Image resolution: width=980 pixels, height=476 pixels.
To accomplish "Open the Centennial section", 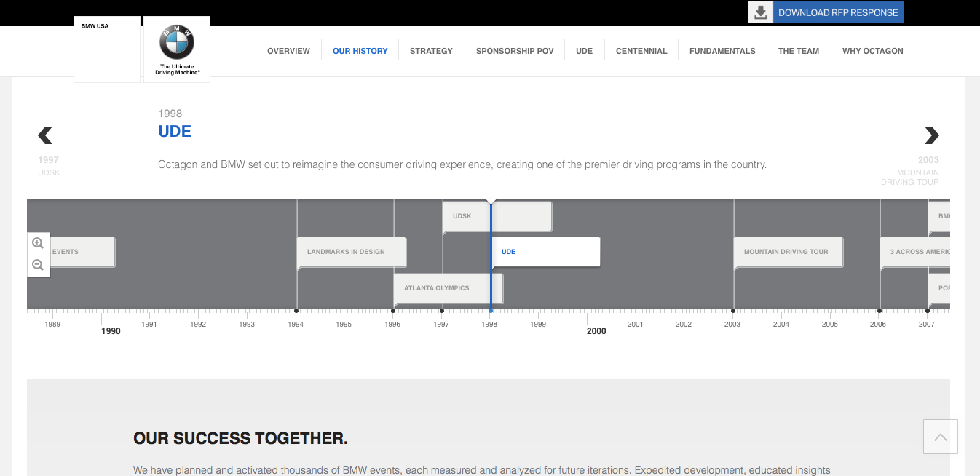I will [x=641, y=51].
